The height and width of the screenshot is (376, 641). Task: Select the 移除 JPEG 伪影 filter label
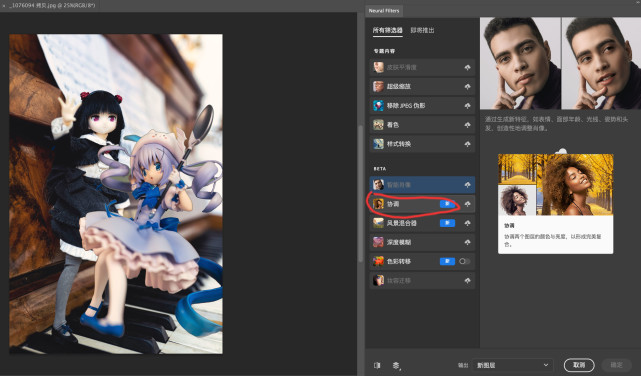pyautogui.click(x=406, y=106)
